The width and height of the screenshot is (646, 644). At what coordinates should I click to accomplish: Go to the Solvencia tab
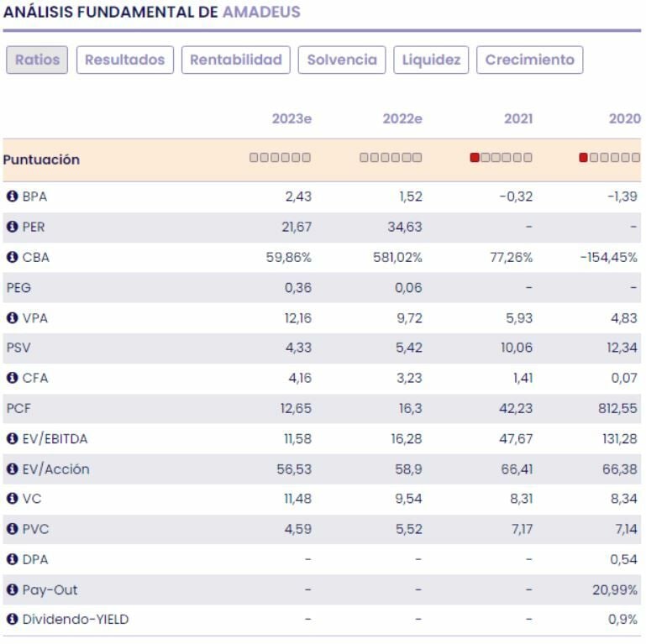pos(342,60)
